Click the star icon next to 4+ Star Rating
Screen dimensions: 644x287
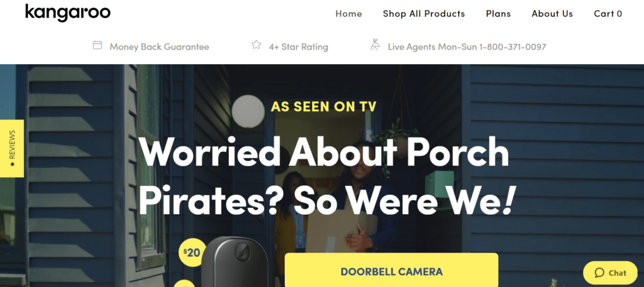pyautogui.click(x=257, y=45)
